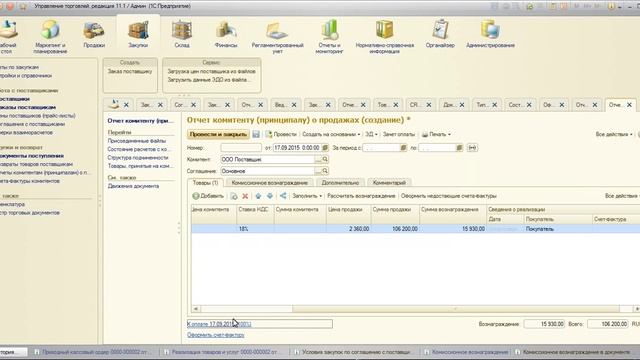Open table Все действия menu
640x360 pixels.
622,196
